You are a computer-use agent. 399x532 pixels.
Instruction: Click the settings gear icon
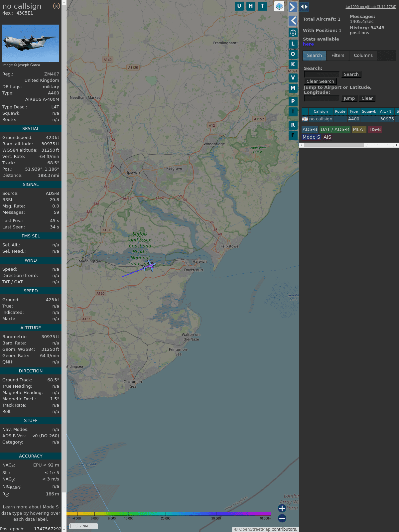tap(293, 33)
